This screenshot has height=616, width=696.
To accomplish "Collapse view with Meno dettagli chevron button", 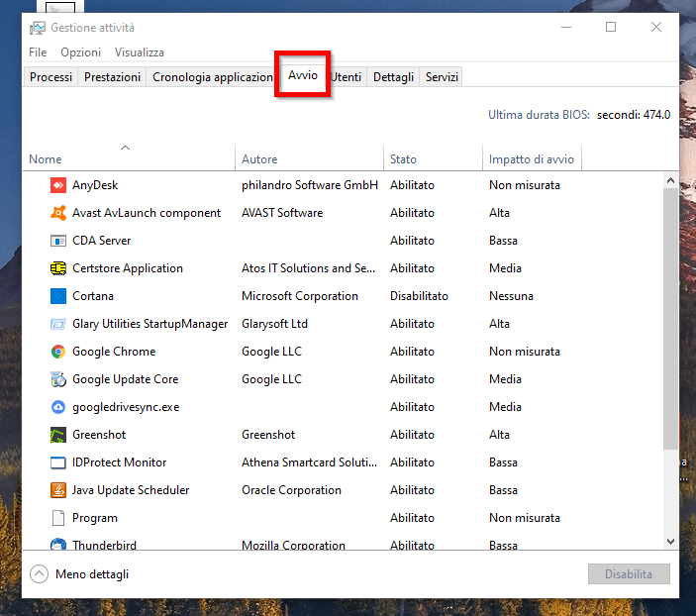I will point(39,573).
